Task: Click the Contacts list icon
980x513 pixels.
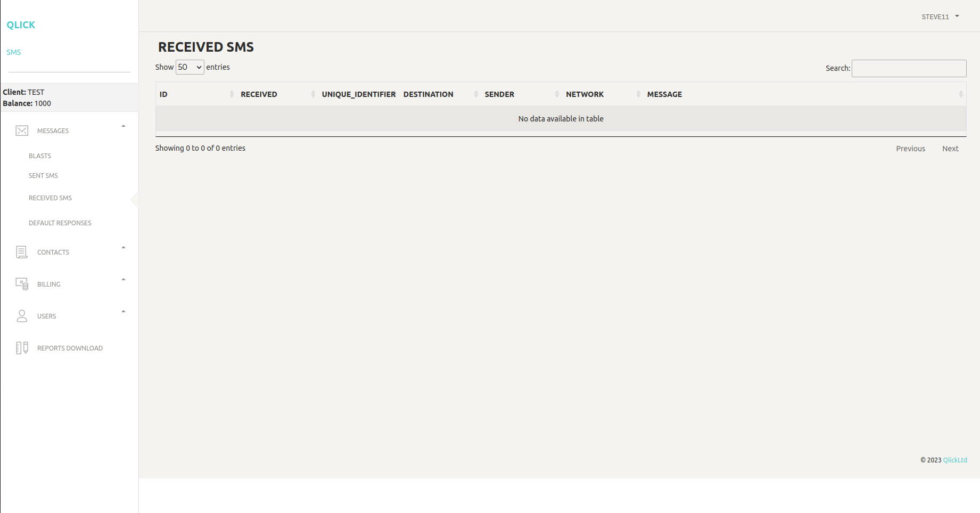Action: coord(22,252)
